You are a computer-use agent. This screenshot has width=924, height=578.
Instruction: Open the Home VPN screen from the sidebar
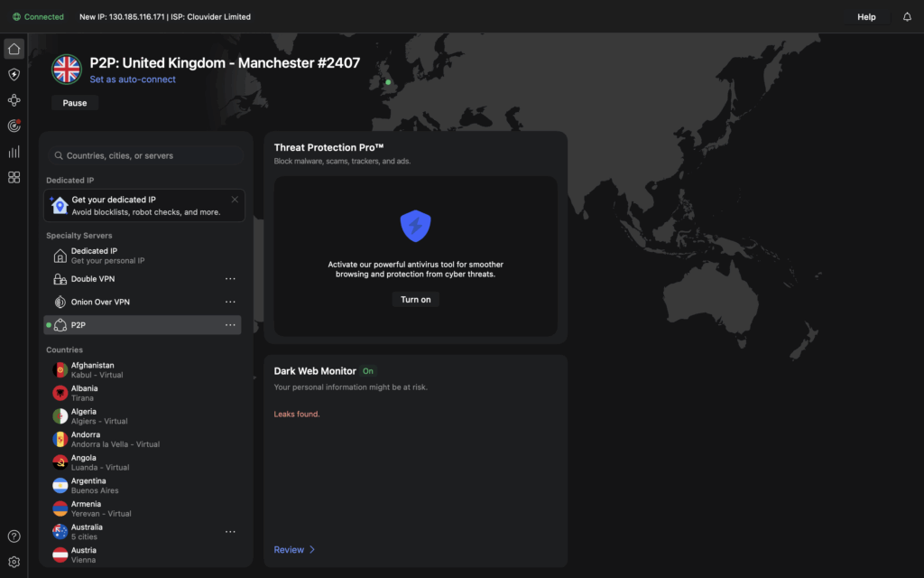(14, 48)
